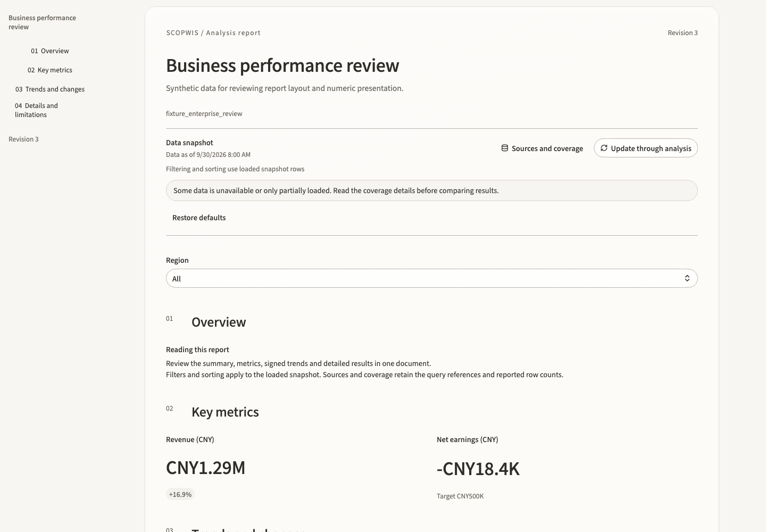Open Sources and coverage
Screen dimensions: 766x532
[542, 148]
